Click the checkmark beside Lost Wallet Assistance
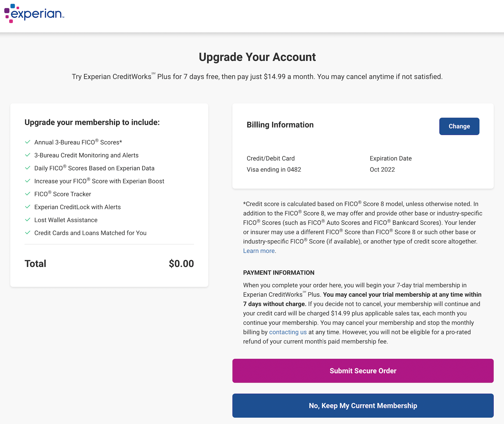The image size is (504, 424). [27, 220]
